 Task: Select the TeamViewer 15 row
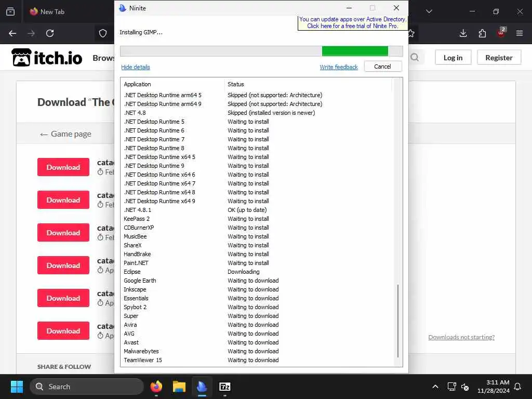click(x=258, y=360)
